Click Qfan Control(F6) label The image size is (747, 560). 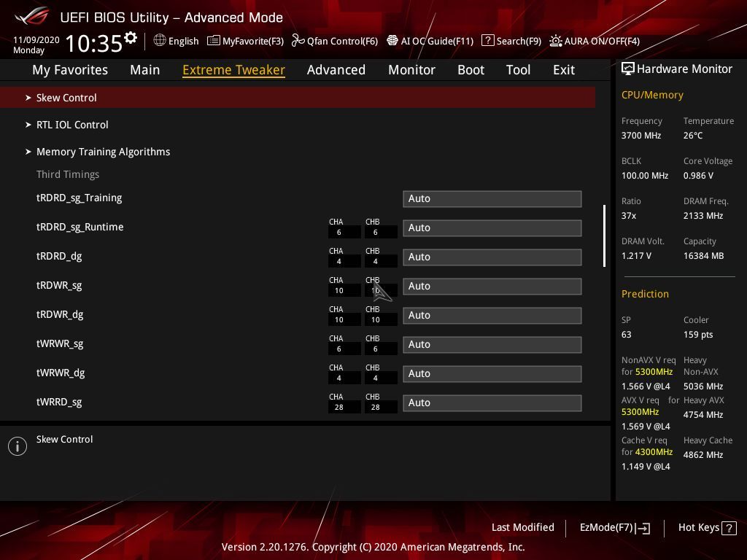tap(343, 41)
